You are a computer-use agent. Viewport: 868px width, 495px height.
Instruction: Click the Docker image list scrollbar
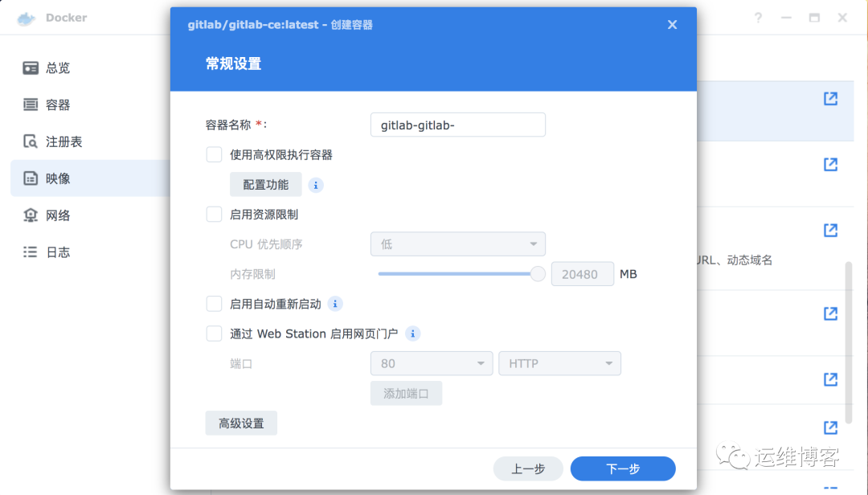click(x=849, y=342)
